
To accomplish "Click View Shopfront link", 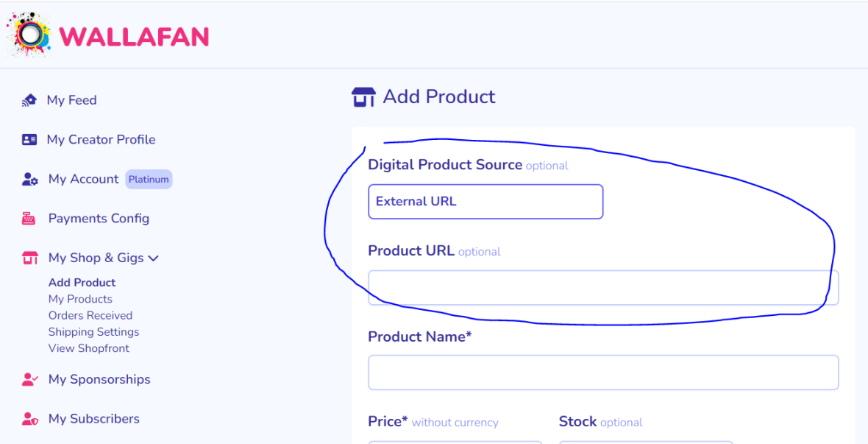I will coord(89,348).
